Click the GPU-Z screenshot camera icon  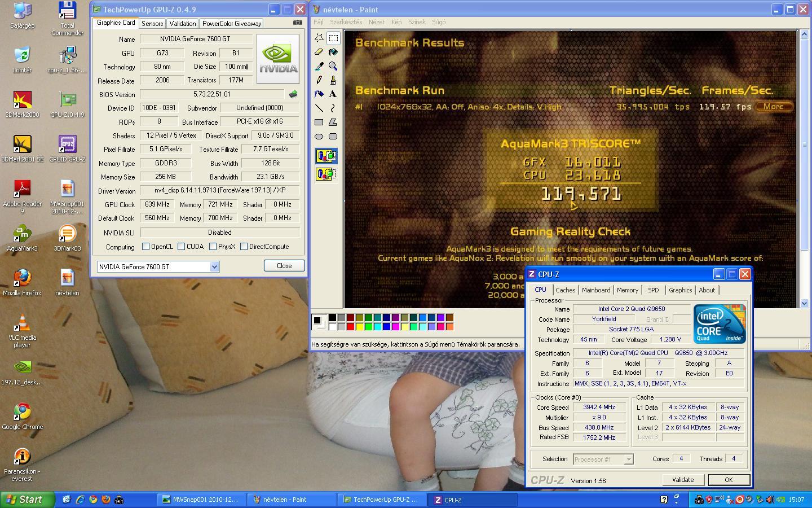click(297, 23)
